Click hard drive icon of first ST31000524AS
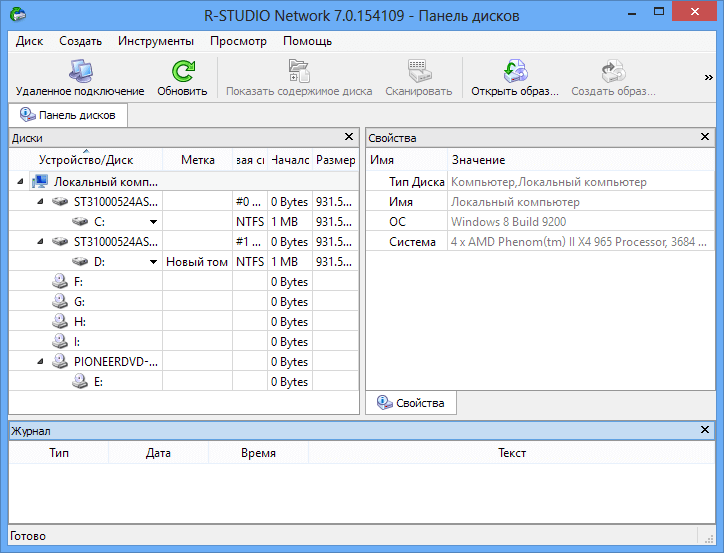 pos(60,202)
